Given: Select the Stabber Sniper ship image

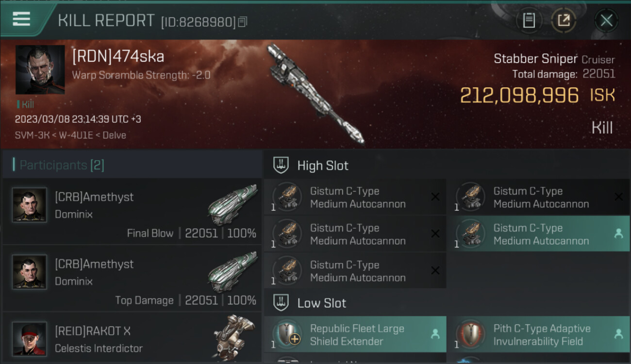Looking at the screenshot, I should (x=315, y=94).
